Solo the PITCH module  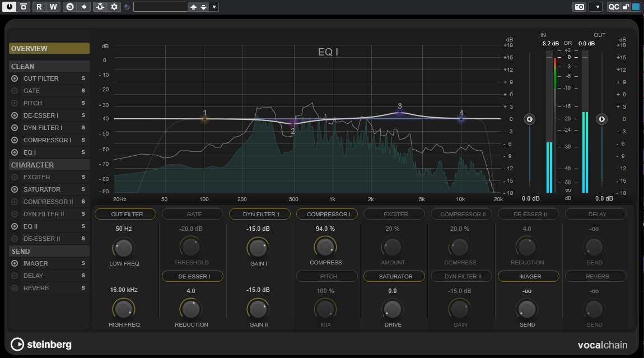pos(83,103)
